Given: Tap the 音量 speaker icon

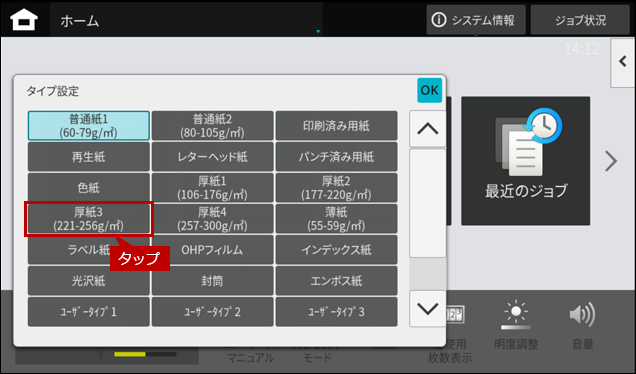Looking at the screenshot, I should coord(582,315).
